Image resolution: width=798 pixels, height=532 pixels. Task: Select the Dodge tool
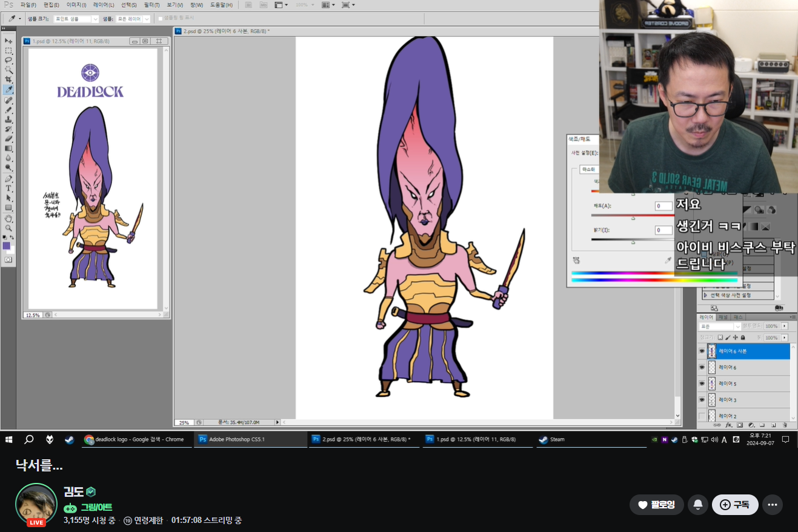(8, 168)
